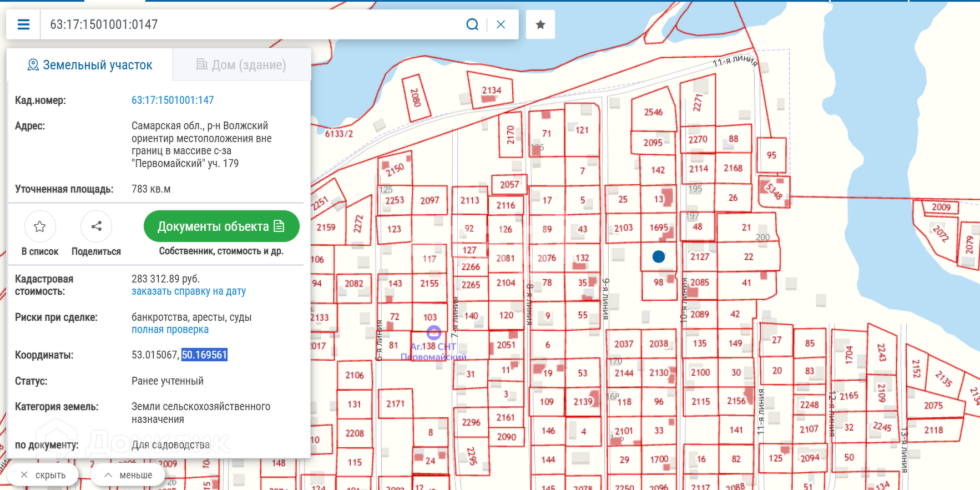980x490 pixels.
Task: Click parcel 2080 on the map
Action: tap(415, 98)
